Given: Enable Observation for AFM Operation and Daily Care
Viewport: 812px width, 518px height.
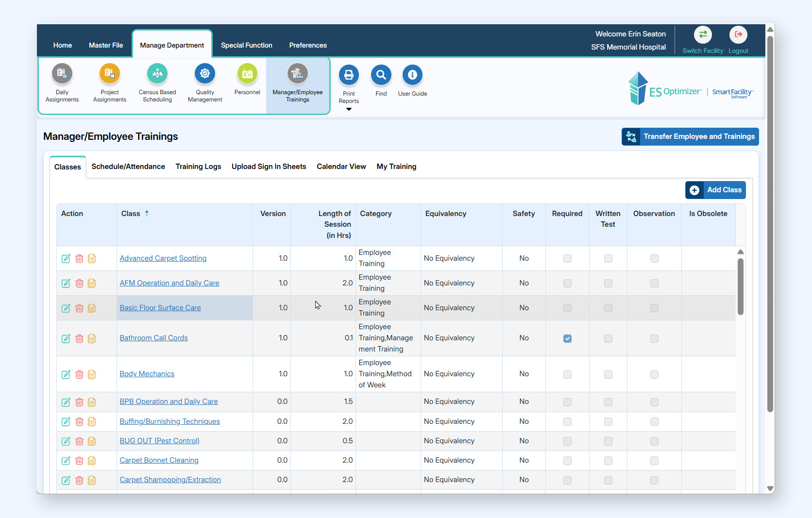Looking at the screenshot, I should (654, 284).
